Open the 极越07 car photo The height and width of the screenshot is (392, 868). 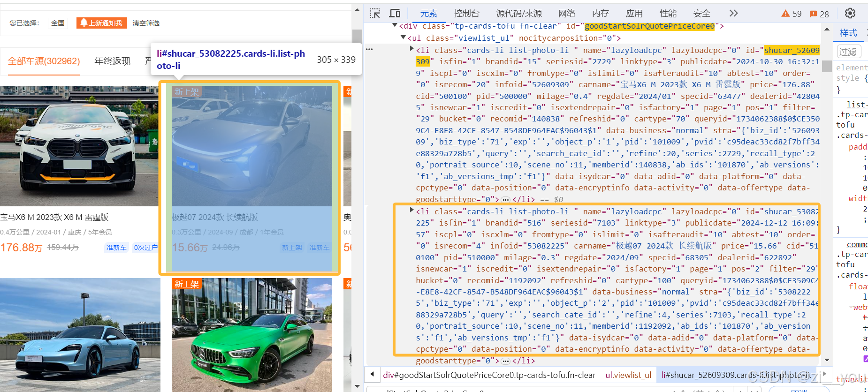click(252, 146)
